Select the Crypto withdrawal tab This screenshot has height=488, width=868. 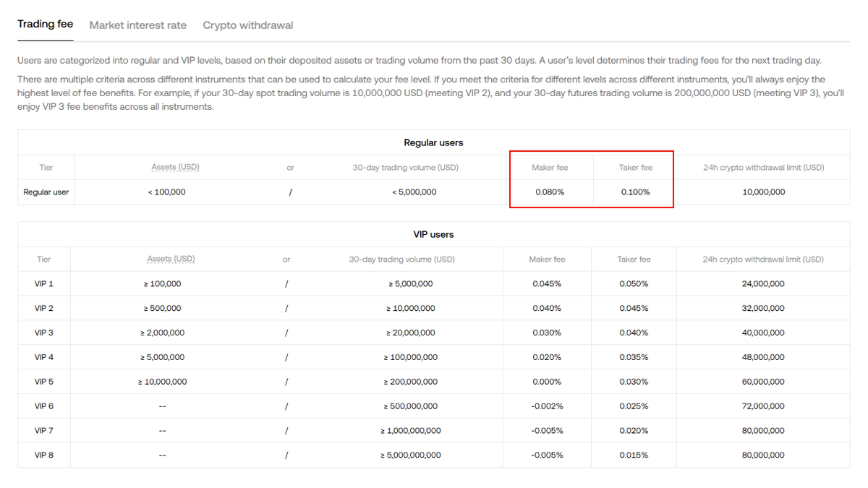pos(247,25)
